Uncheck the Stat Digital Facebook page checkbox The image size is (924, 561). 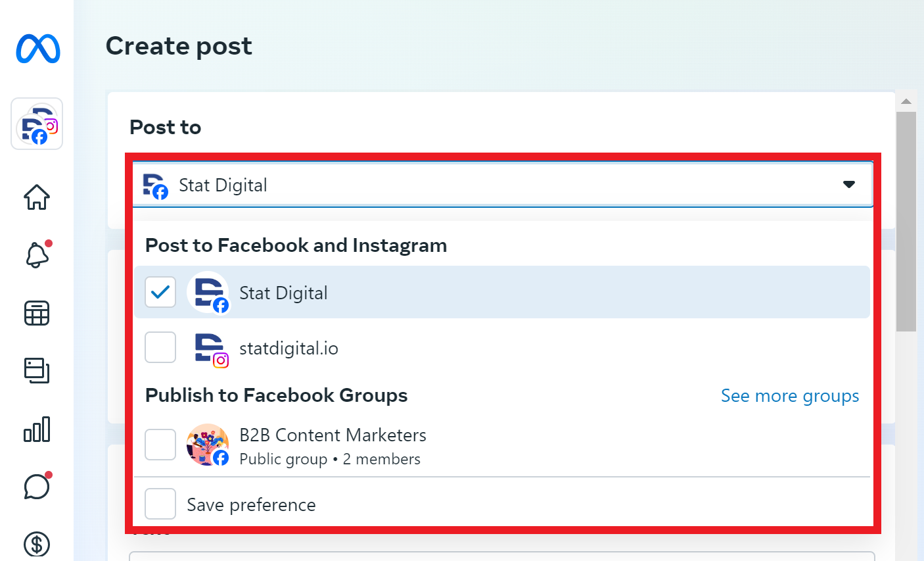[x=160, y=292]
